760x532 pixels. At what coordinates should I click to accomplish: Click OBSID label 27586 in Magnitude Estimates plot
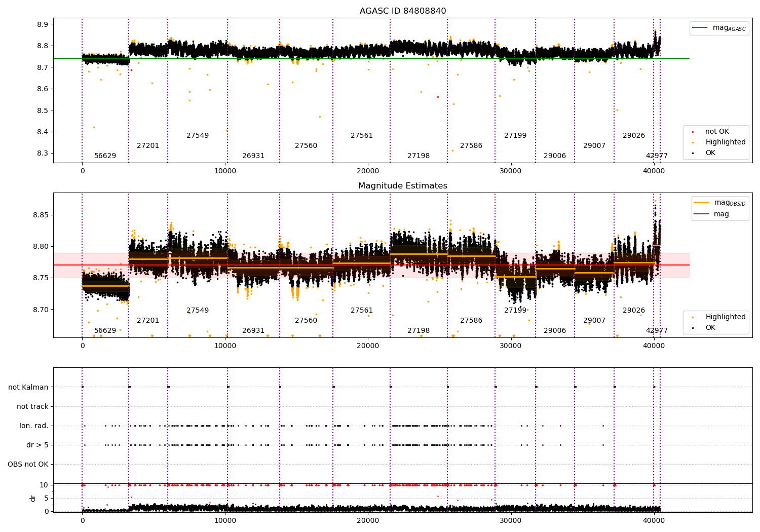tap(471, 321)
